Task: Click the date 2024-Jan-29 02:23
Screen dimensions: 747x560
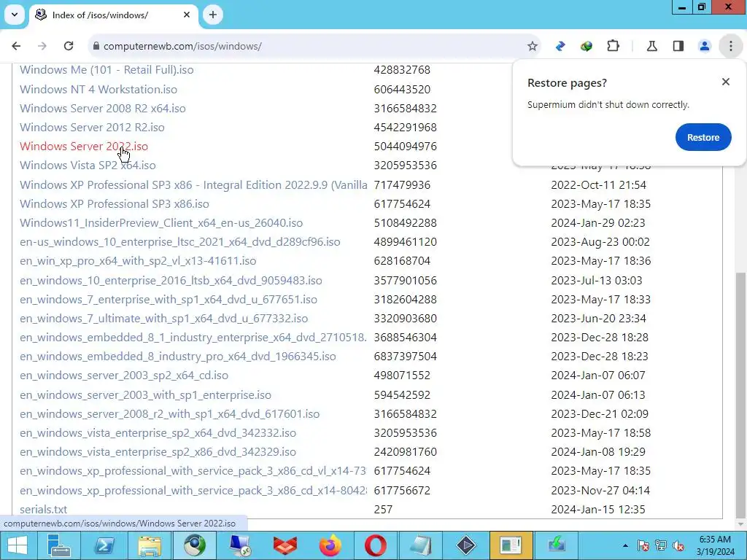Action: click(x=598, y=223)
